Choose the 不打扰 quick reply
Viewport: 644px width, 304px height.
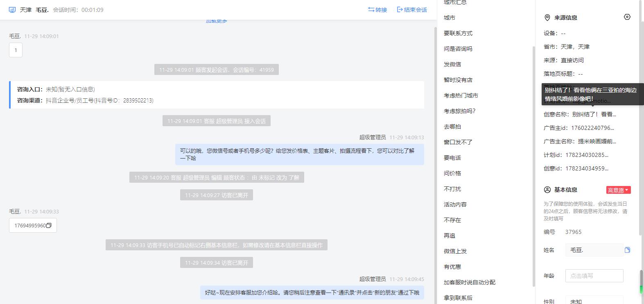pyautogui.click(x=452, y=189)
